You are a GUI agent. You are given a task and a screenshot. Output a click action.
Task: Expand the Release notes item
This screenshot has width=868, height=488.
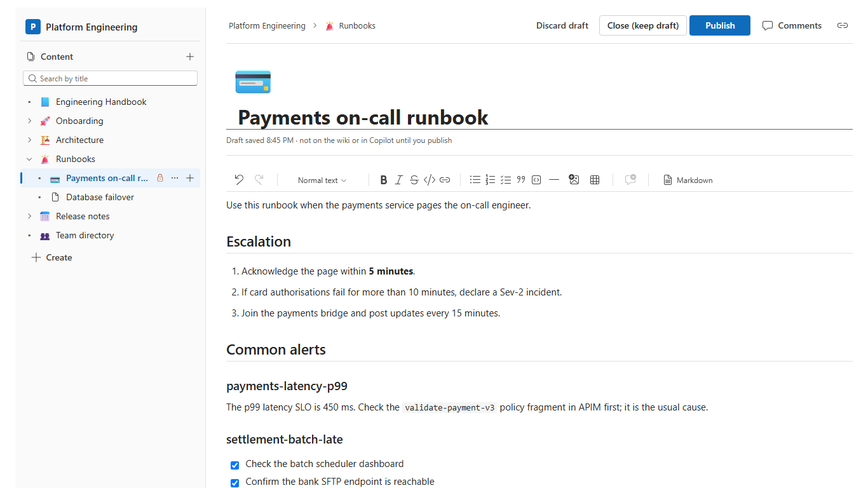[29, 216]
